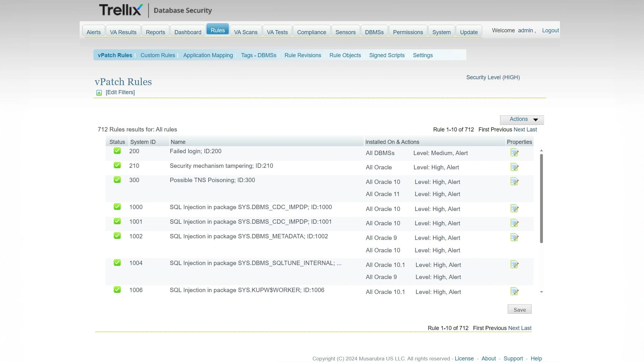Expand the Edit Filters plus icon
This screenshot has width=644, height=362.
click(99, 93)
